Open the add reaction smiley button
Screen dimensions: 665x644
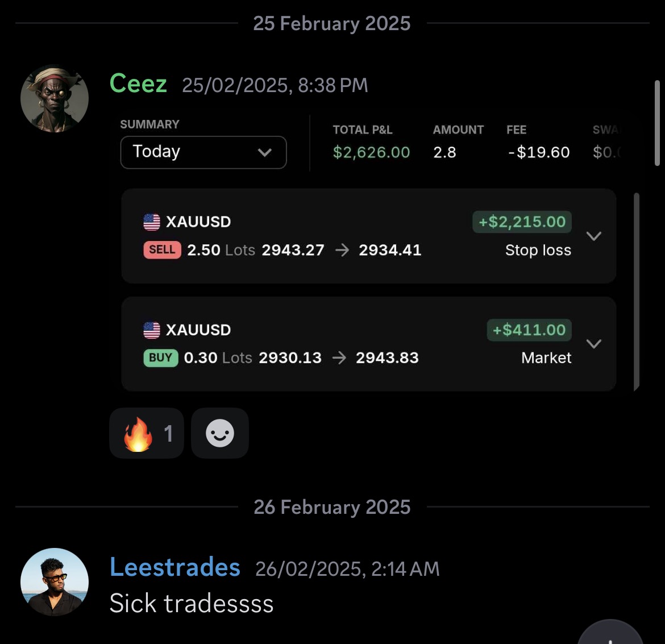pyautogui.click(x=220, y=433)
